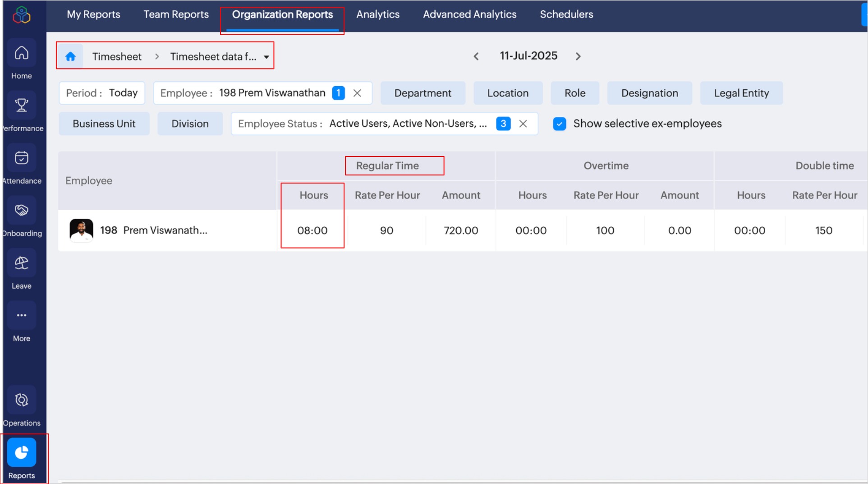Click the Double time column group header
868x484 pixels.
[x=824, y=166]
